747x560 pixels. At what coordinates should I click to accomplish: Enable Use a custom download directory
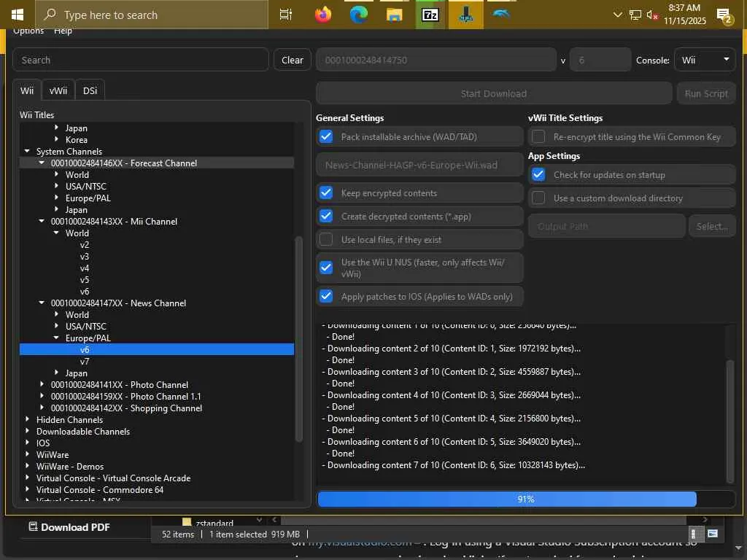tap(538, 198)
